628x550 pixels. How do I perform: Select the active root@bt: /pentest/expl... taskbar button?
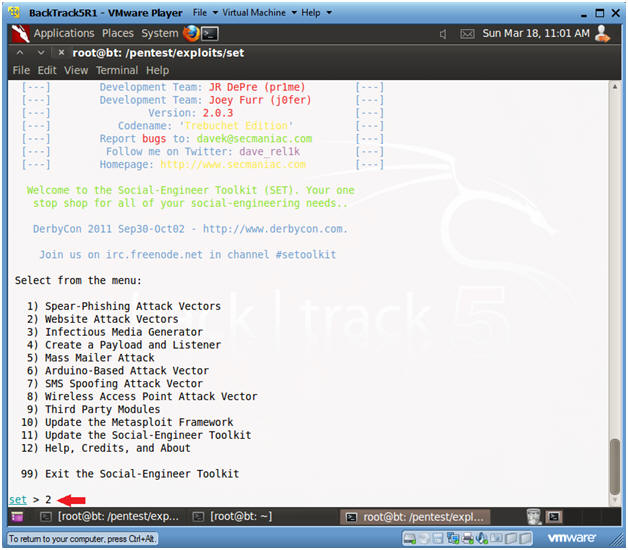coord(415,517)
